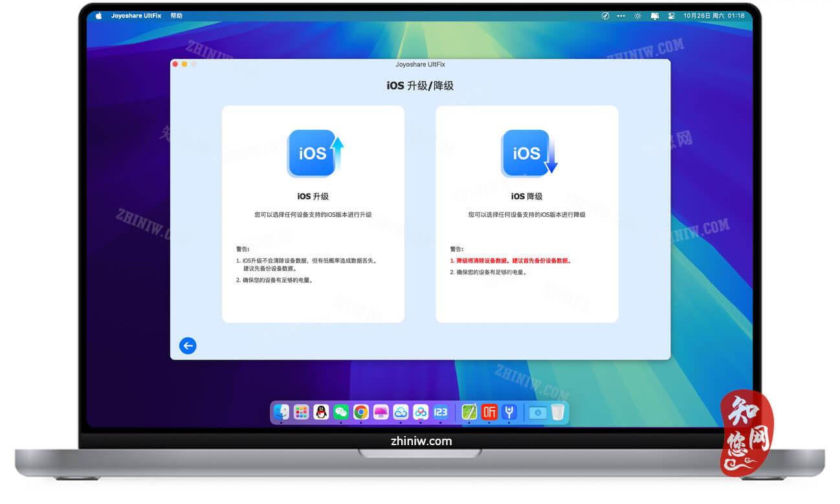This screenshot has width=840, height=504.
Task: Open the red 听 audio app in Dock
Action: tap(489, 412)
